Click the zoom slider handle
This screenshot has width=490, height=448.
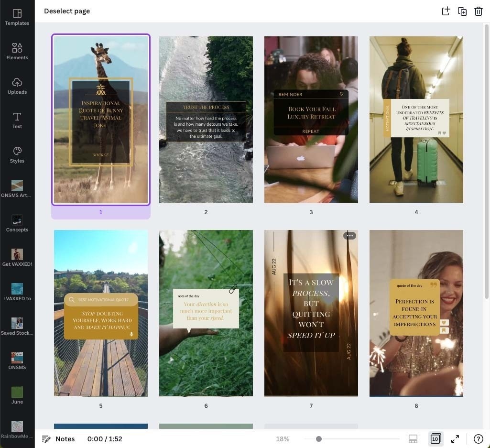[319, 439]
